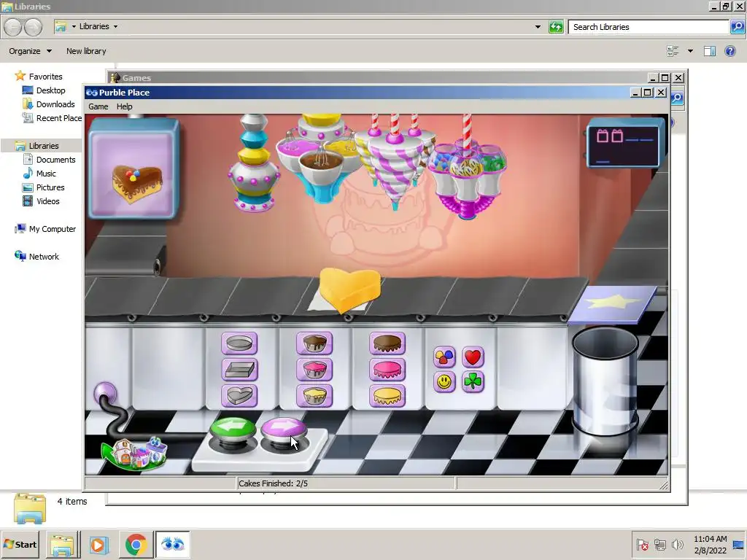Click the striped icing dispenser machine
Image resolution: width=747 pixels, height=560 pixels.
(x=395, y=162)
